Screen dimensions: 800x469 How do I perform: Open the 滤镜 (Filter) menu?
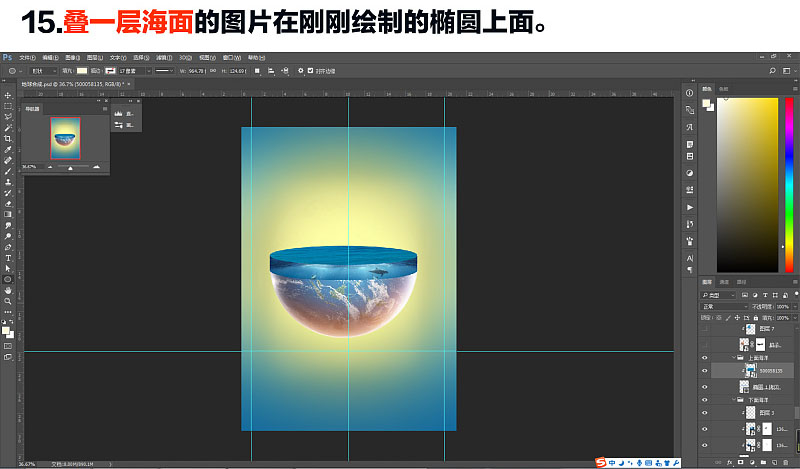164,58
